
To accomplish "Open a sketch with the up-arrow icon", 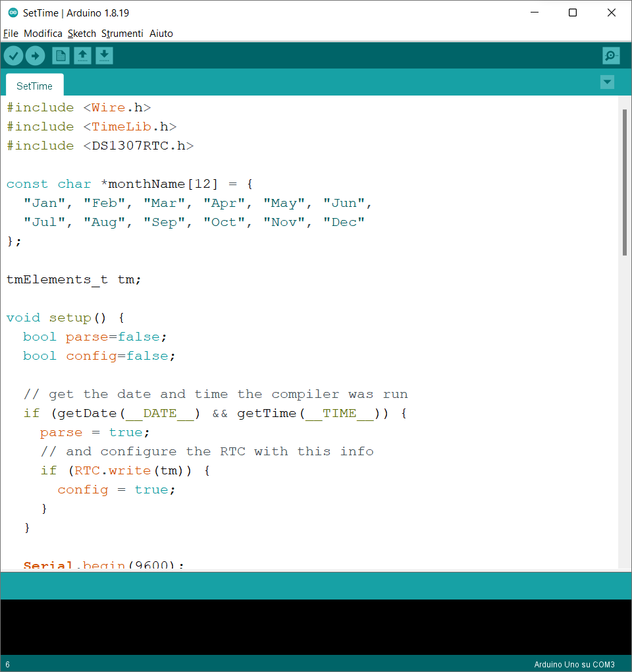I will [83, 56].
